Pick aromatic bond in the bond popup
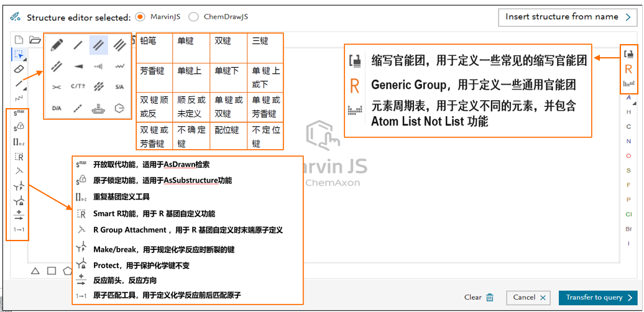This screenshot has width=644, height=312. click(x=57, y=66)
